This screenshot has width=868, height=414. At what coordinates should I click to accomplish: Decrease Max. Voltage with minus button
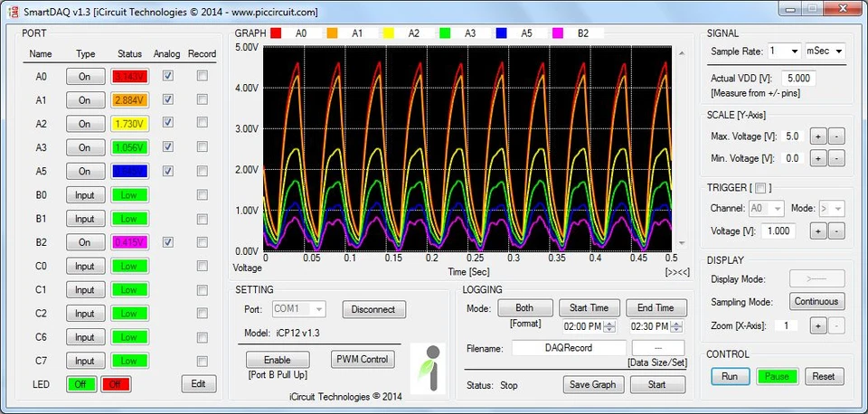tap(836, 136)
